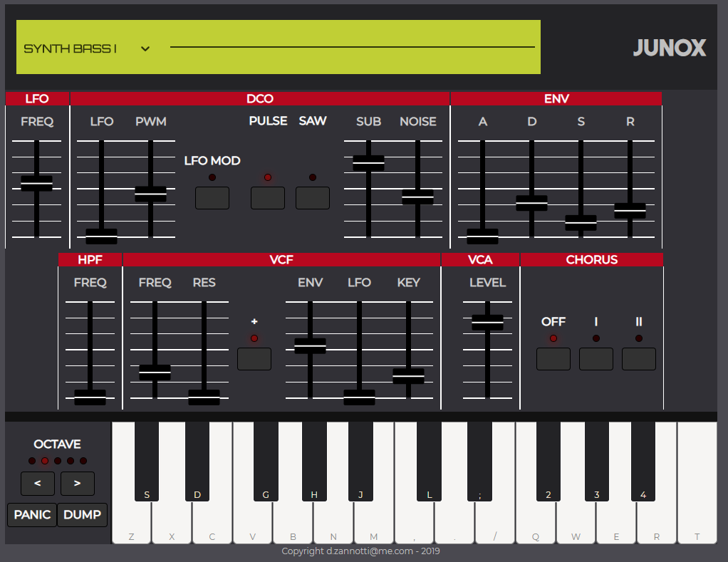
Task: Toggle the VCF envelope polarity + button
Action: tap(254, 359)
